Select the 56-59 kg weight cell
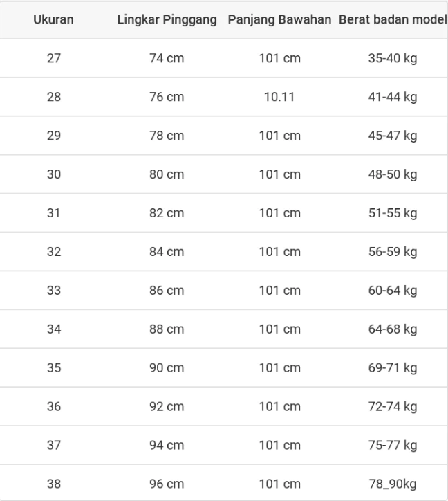The height and width of the screenshot is (501, 448). (392, 252)
